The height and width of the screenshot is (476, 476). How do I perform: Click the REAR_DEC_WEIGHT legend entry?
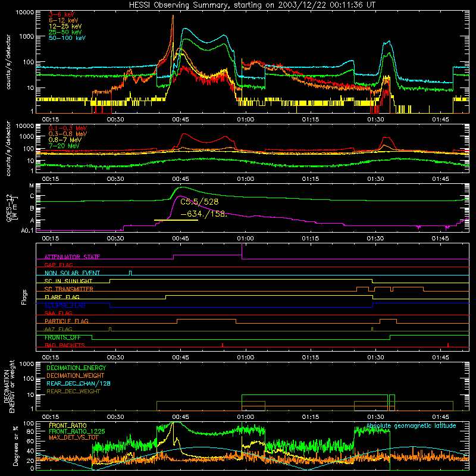point(73,392)
